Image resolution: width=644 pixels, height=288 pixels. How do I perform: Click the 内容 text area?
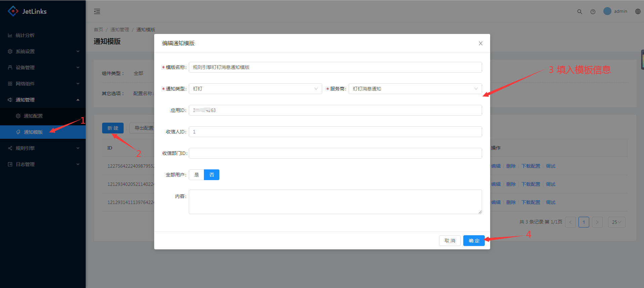335,202
